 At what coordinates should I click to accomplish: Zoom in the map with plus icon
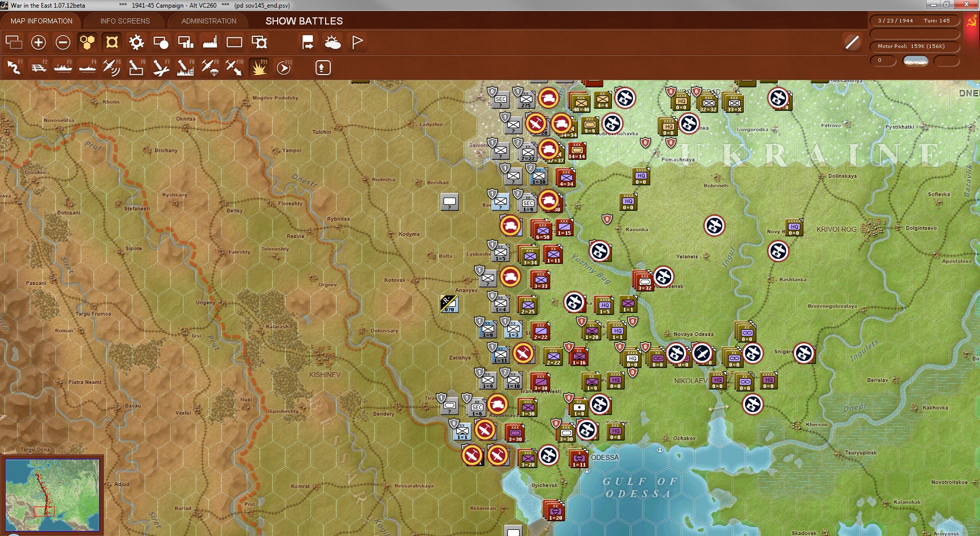point(38,42)
